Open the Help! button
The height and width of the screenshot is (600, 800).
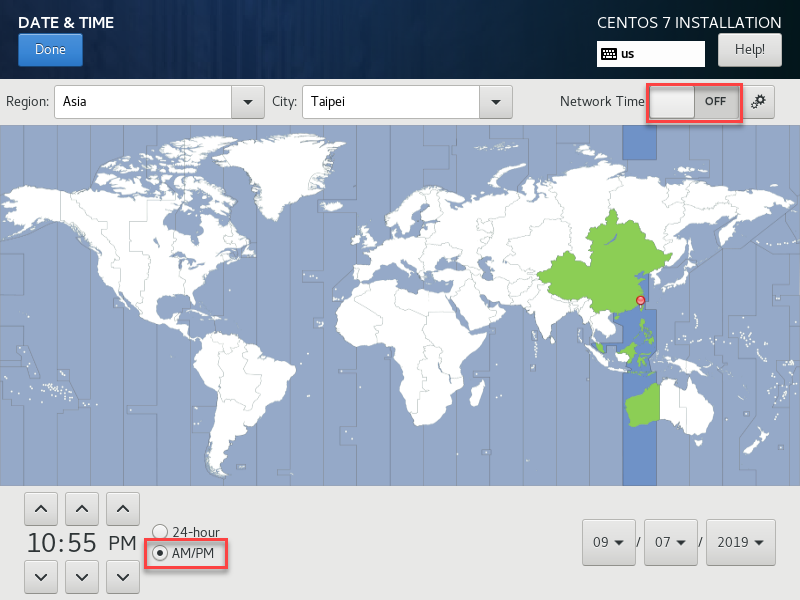click(x=749, y=50)
